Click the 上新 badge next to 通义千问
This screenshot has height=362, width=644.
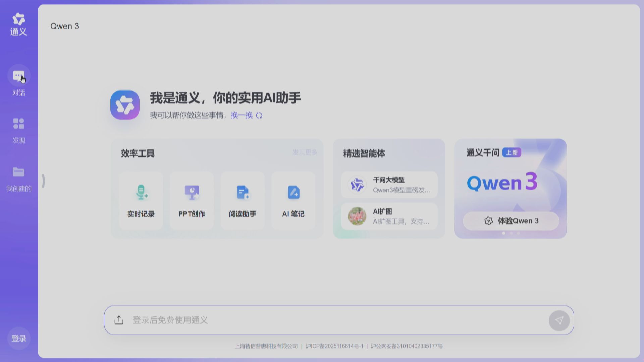point(512,153)
